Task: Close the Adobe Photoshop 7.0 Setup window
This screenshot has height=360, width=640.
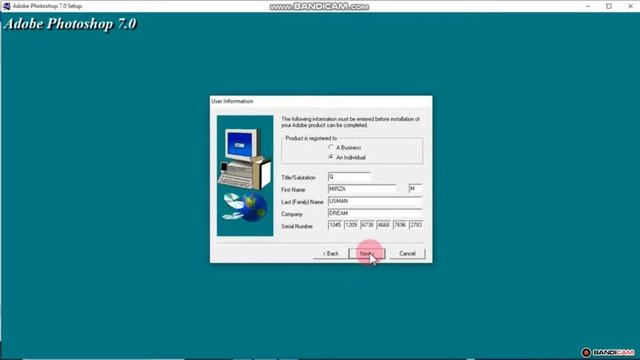Action: pyautogui.click(x=630, y=6)
